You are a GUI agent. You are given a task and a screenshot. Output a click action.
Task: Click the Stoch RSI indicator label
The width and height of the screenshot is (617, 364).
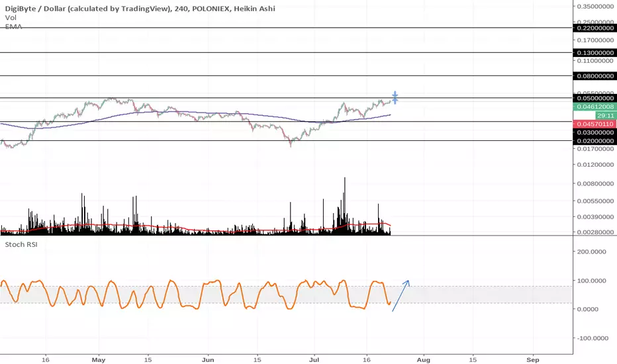click(x=21, y=244)
